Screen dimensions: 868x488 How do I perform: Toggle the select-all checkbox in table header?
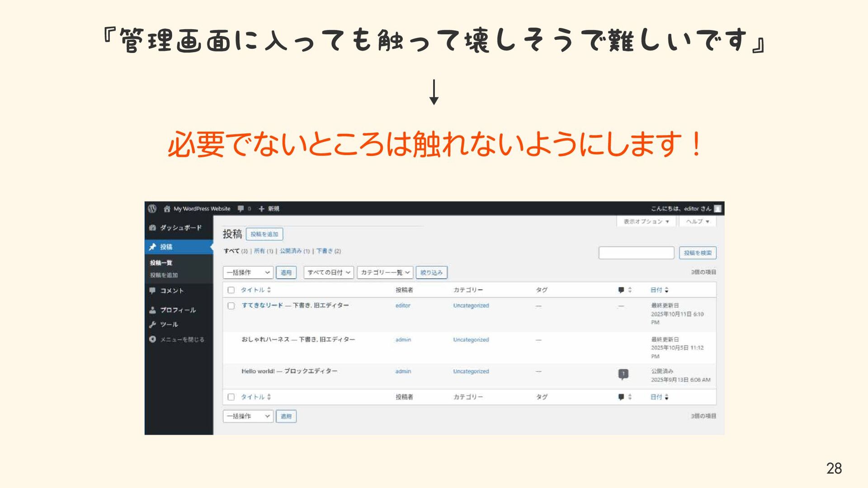click(x=231, y=290)
